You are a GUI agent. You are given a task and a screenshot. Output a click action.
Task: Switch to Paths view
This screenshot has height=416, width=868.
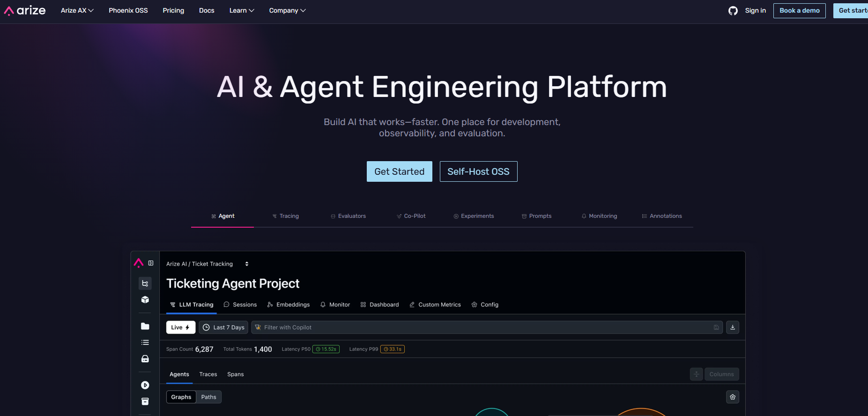pyautogui.click(x=209, y=397)
